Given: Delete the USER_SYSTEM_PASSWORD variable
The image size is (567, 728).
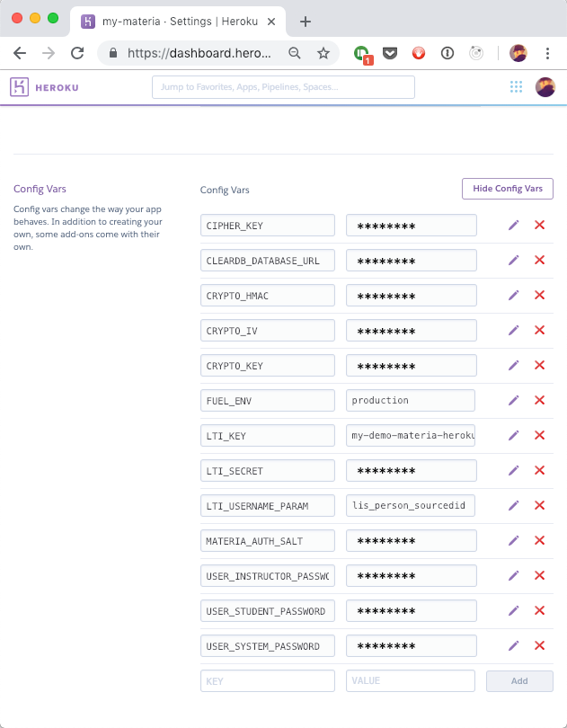Looking at the screenshot, I should [539, 646].
